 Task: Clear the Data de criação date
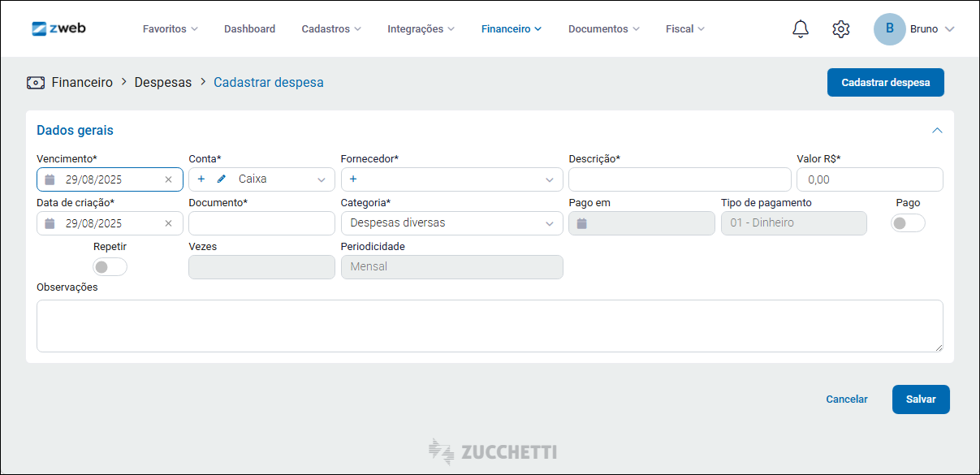pyautogui.click(x=168, y=223)
